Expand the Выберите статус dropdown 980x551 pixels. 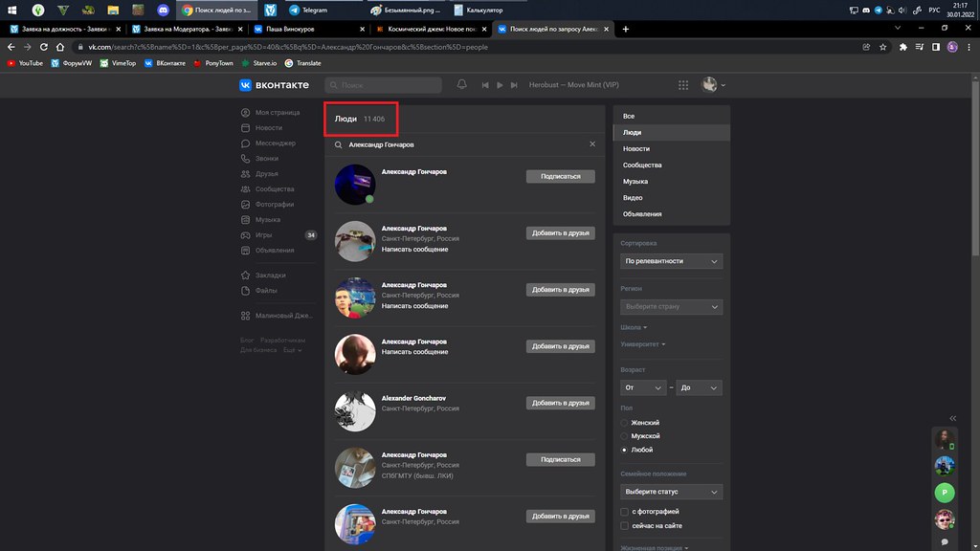(671, 492)
